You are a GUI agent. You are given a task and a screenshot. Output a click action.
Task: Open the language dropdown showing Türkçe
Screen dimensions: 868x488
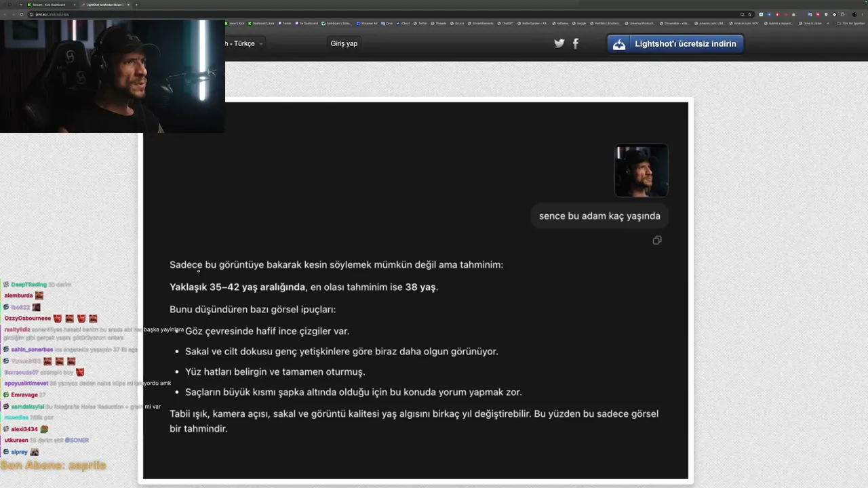coord(245,43)
